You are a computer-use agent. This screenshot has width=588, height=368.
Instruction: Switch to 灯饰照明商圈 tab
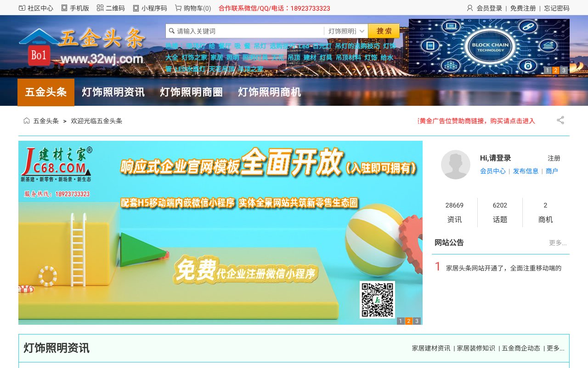191,92
